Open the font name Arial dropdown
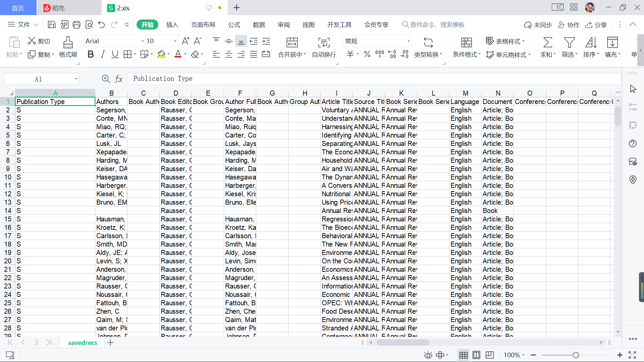644x362 pixels. 143,41
